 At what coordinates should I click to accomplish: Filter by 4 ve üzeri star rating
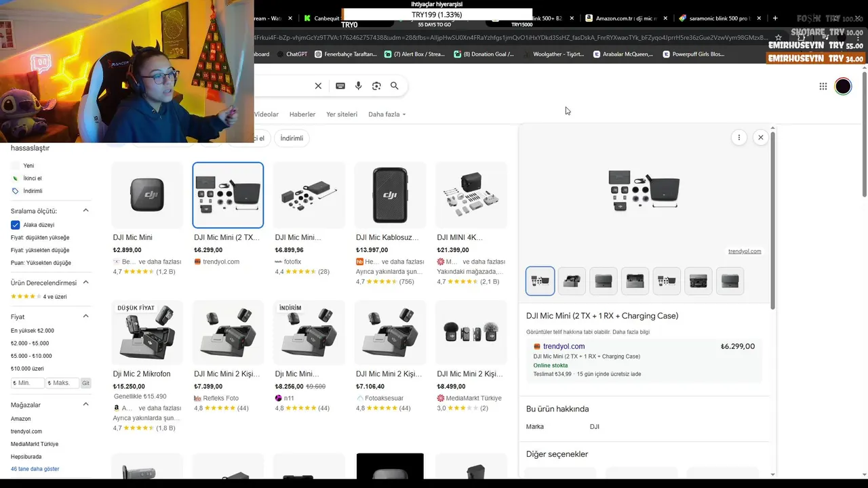39,297
